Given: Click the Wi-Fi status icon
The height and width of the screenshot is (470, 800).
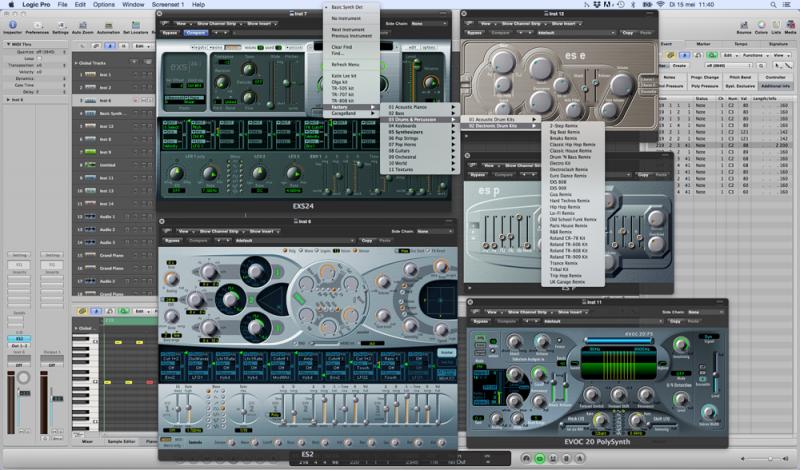Looking at the screenshot, I should pyautogui.click(x=661, y=5).
